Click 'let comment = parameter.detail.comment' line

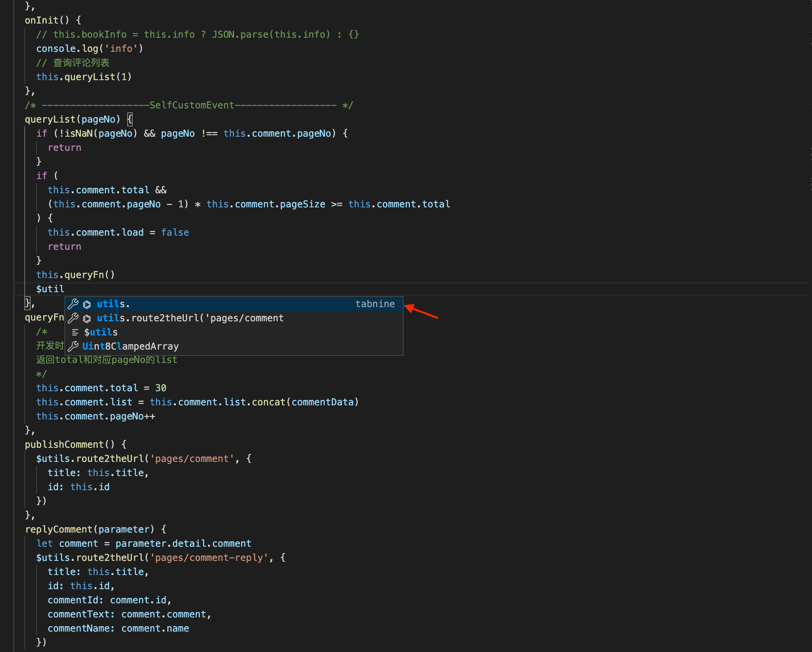(x=144, y=544)
